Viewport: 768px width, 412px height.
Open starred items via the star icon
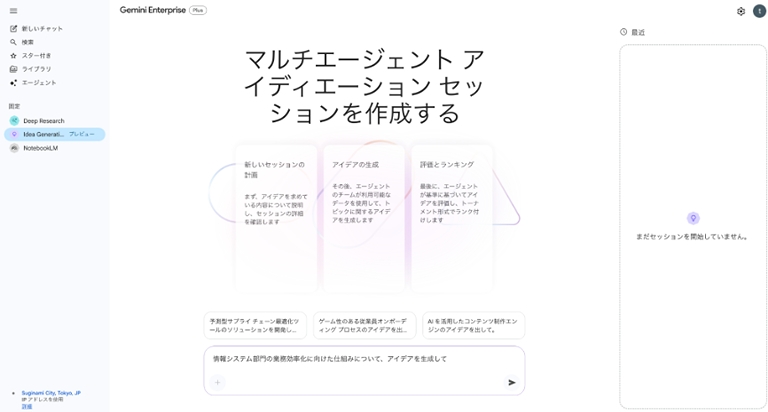pos(13,56)
